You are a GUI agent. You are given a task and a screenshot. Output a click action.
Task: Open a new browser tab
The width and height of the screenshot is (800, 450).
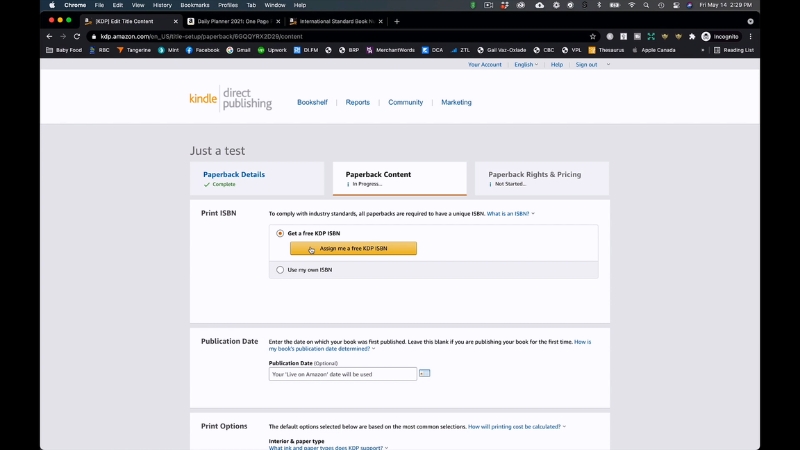tap(396, 21)
